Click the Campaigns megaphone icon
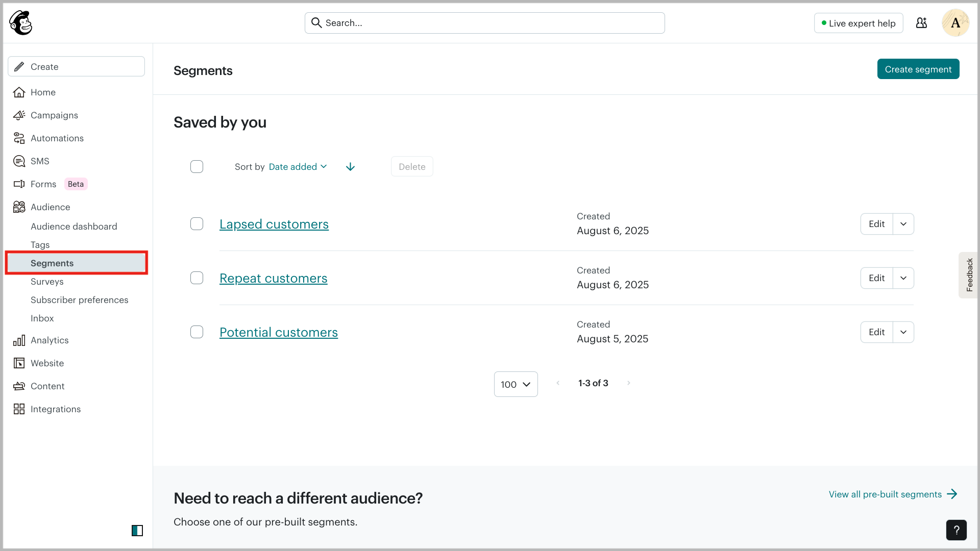This screenshot has height=551, width=980. (19, 115)
